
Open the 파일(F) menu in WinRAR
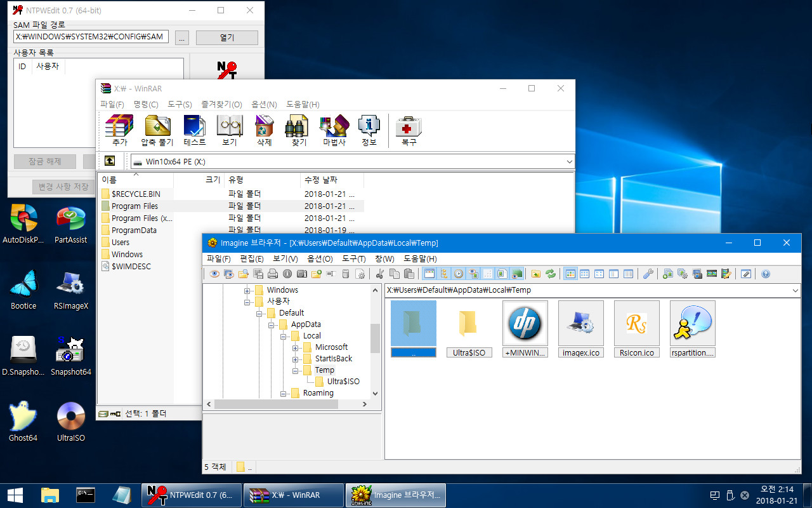click(112, 104)
